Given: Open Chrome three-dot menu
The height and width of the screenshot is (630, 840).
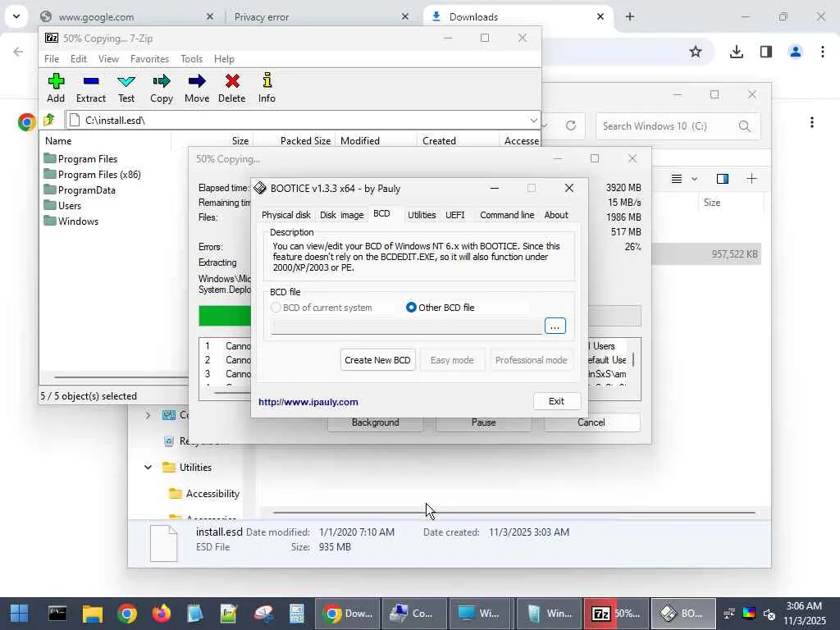Looking at the screenshot, I should [822, 52].
